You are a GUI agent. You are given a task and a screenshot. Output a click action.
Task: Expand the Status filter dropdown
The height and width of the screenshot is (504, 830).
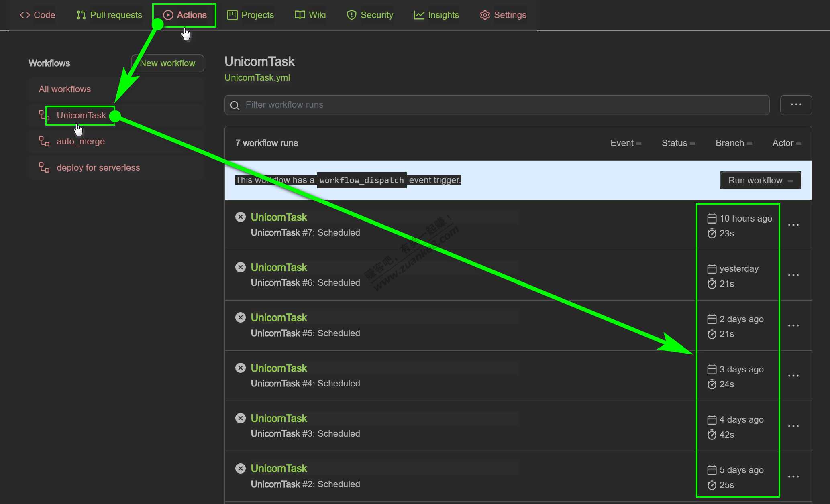(678, 143)
